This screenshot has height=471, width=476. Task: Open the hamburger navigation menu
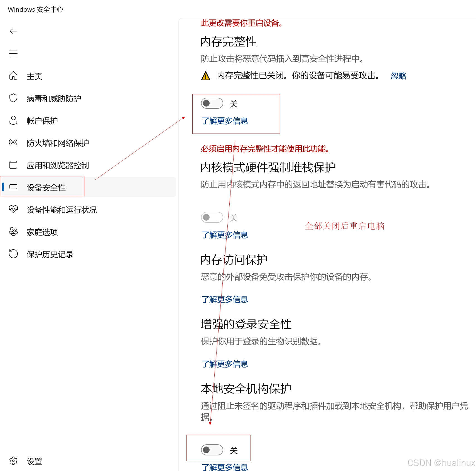pos(13,53)
